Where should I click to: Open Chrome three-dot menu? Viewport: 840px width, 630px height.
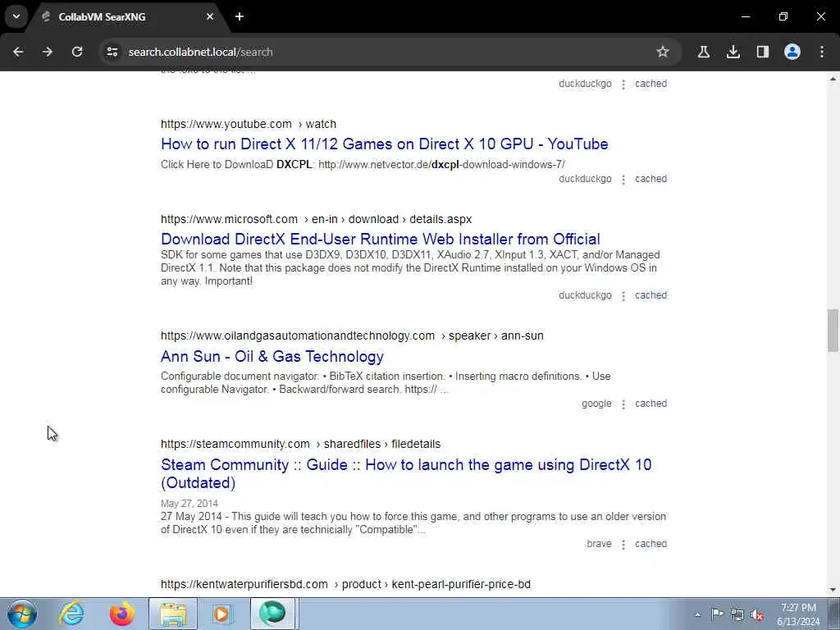tap(822, 52)
